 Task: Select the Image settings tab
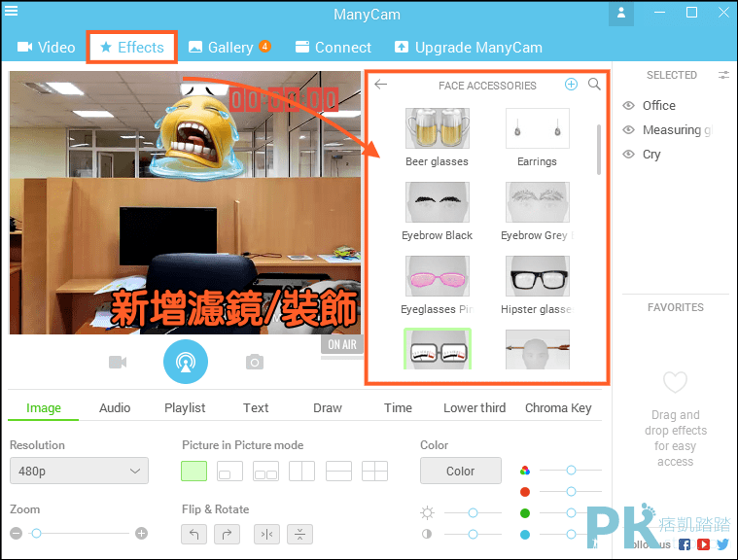click(x=44, y=408)
